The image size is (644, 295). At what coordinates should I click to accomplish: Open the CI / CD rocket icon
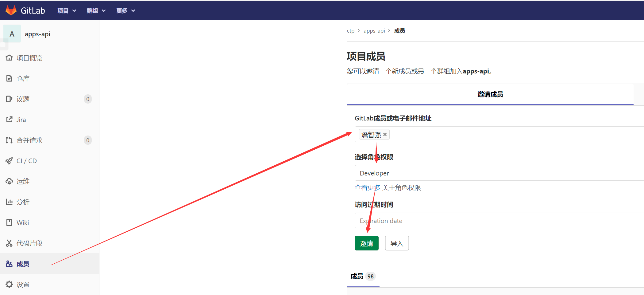pos(9,161)
